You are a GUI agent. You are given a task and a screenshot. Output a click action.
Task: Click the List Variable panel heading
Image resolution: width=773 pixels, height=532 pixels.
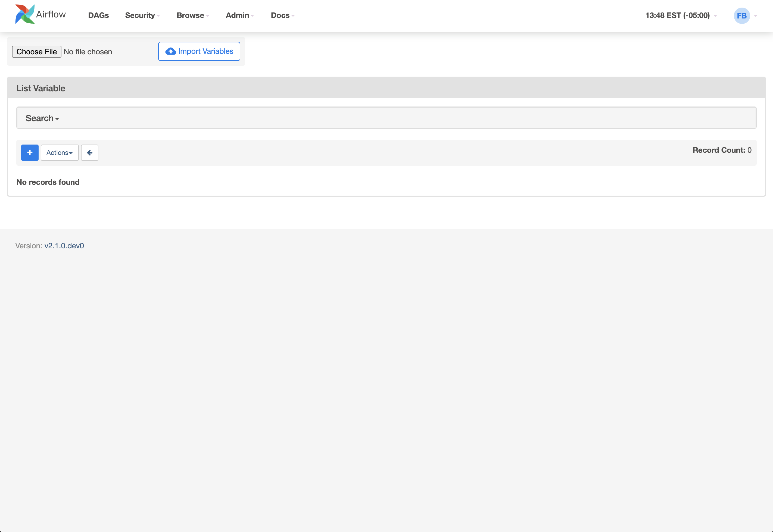point(41,88)
